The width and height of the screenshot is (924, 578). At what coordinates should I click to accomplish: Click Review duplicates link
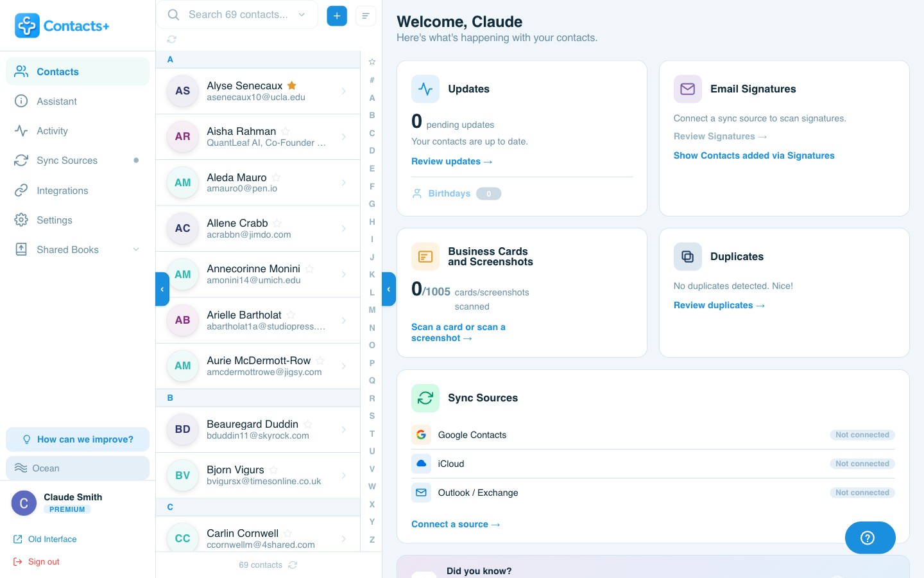click(719, 305)
